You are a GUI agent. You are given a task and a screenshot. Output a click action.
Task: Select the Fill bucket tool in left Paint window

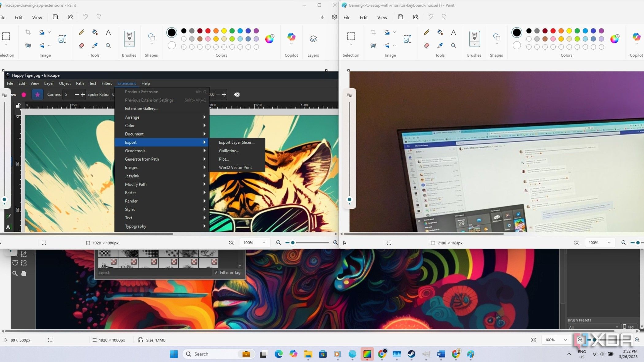tap(95, 32)
